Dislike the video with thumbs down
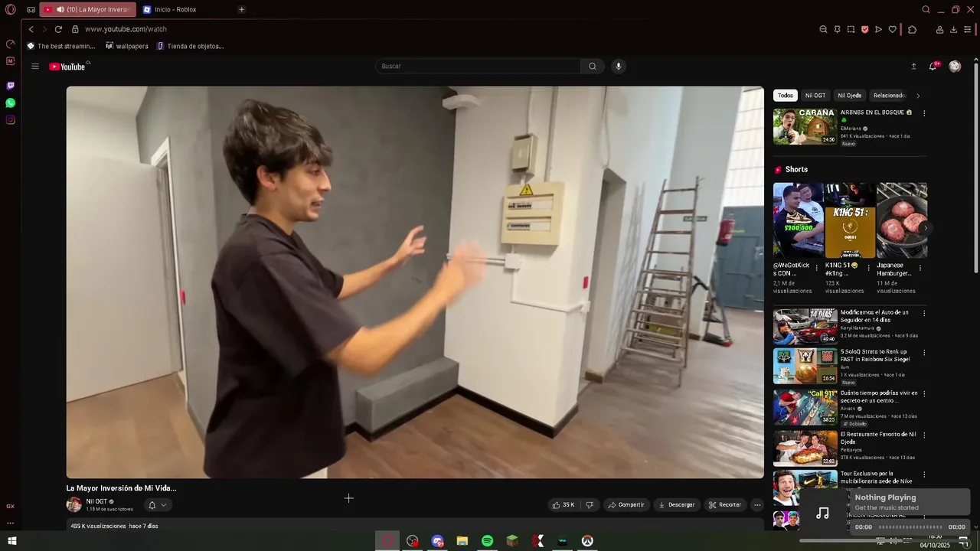Image resolution: width=980 pixels, height=551 pixels. [x=590, y=505]
